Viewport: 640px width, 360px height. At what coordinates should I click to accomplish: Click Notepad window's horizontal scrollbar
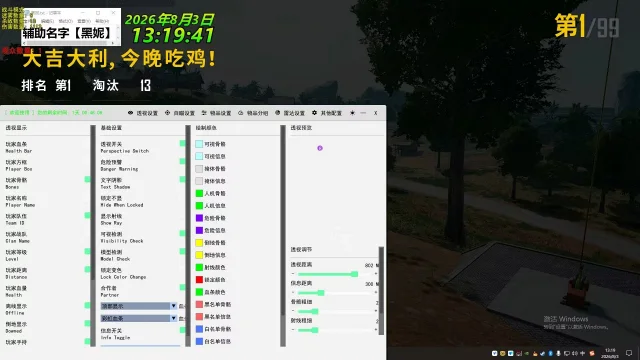[x=69, y=42]
